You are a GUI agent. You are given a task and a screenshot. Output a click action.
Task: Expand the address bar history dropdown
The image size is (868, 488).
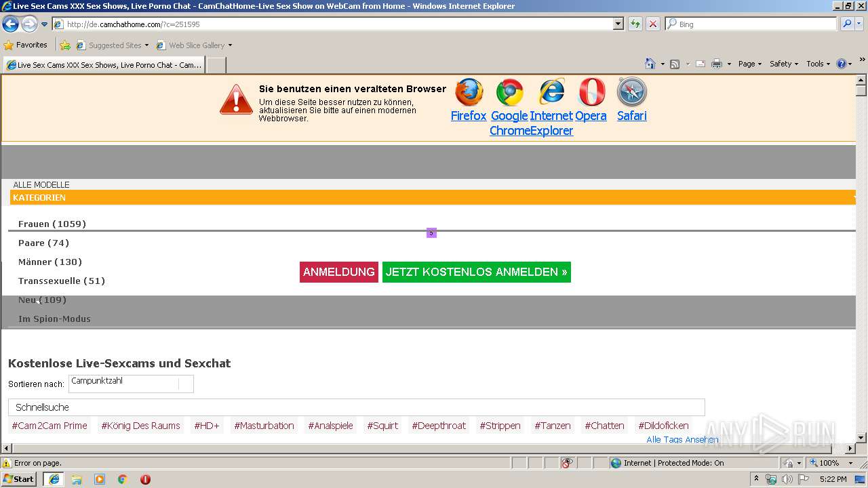(618, 24)
